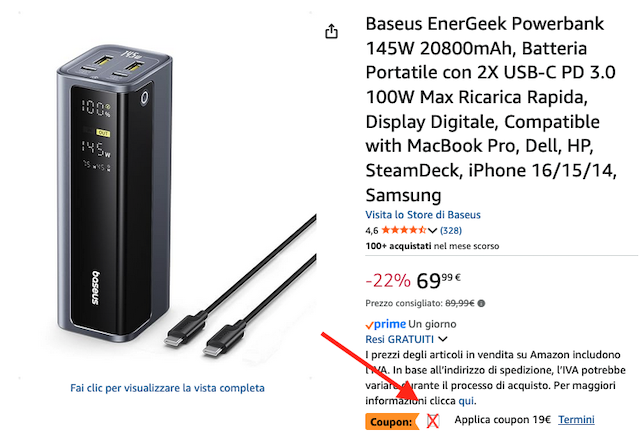Click the struck-through 89,99€ recommended price
The width and height of the screenshot is (640, 436).
coord(460,303)
